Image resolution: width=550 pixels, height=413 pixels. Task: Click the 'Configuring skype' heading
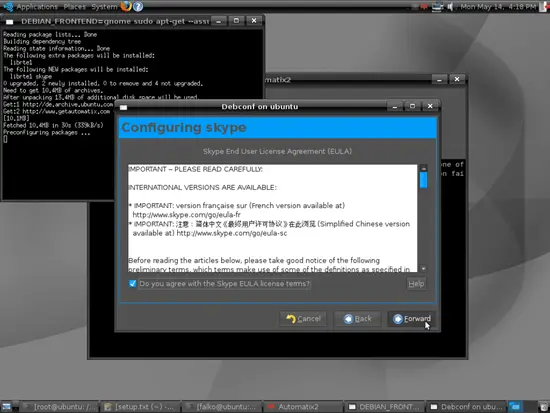(x=184, y=127)
